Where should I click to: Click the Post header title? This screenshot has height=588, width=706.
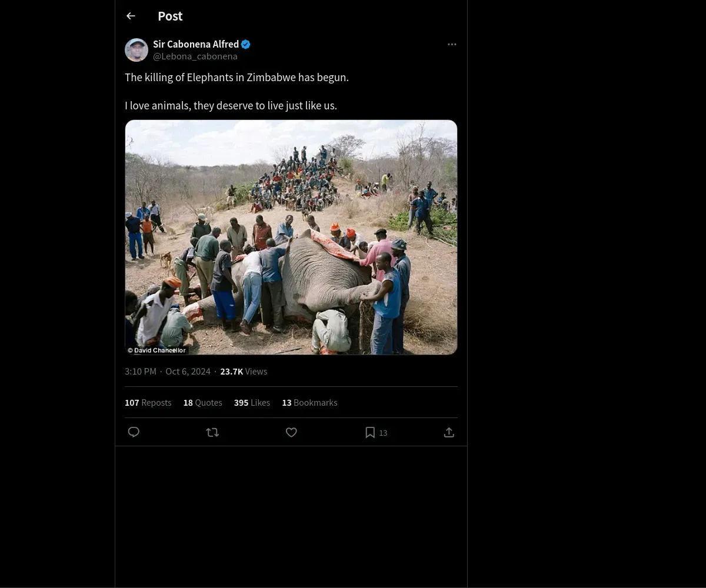click(170, 16)
